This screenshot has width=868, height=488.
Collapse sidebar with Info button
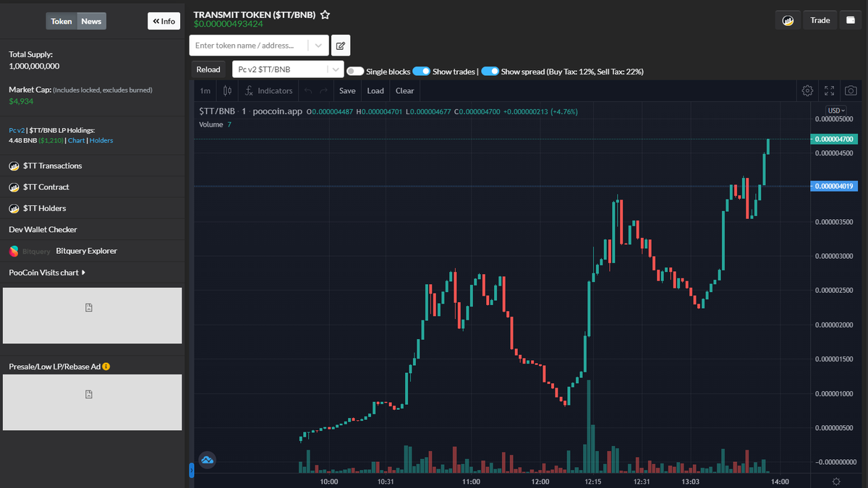tap(164, 21)
